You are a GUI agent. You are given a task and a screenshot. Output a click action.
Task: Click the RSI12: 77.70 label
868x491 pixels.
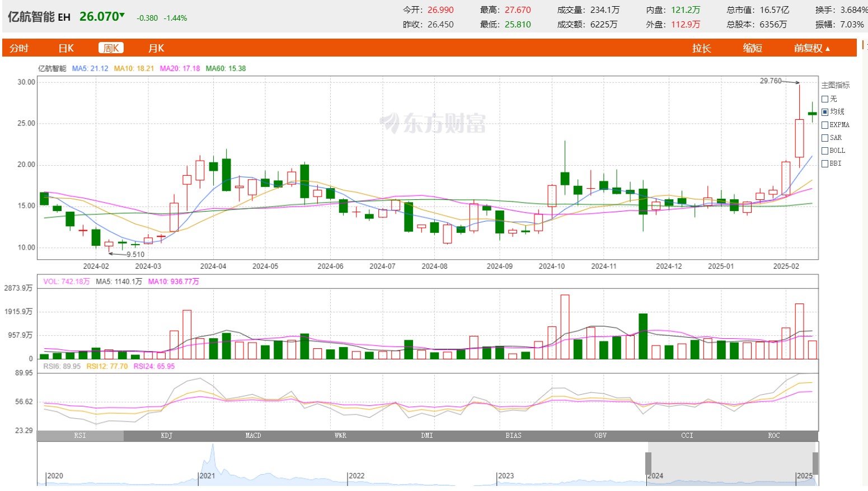coord(107,366)
